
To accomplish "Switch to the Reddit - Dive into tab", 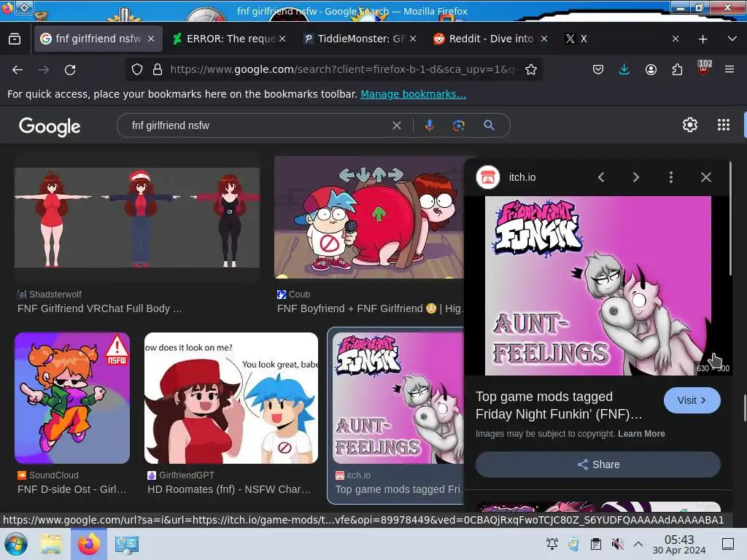I will (491, 39).
